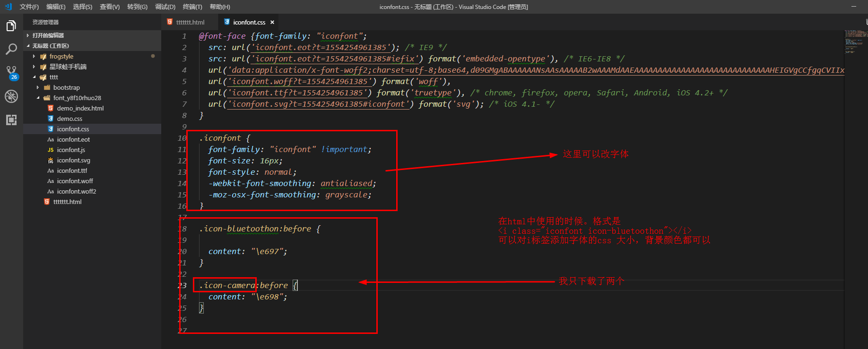The height and width of the screenshot is (349, 868).
Task: Click line number 10 in the gutter
Action: [182, 138]
